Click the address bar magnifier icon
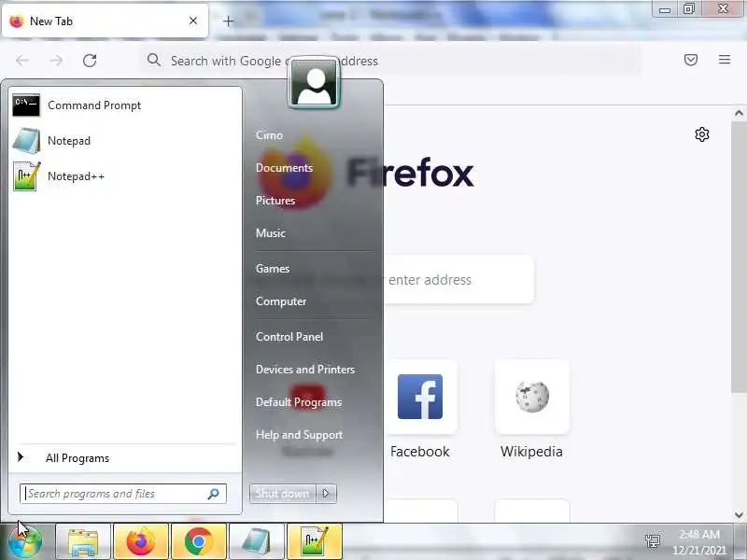 click(153, 60)
